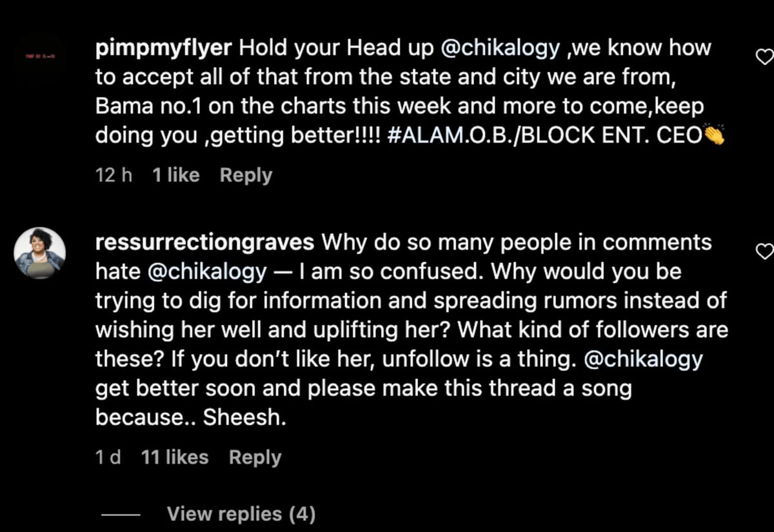Click the "because.. Sheesh." comment text
Image resolution: width=774 pixels, height=532 pixels.
[190, 418]
